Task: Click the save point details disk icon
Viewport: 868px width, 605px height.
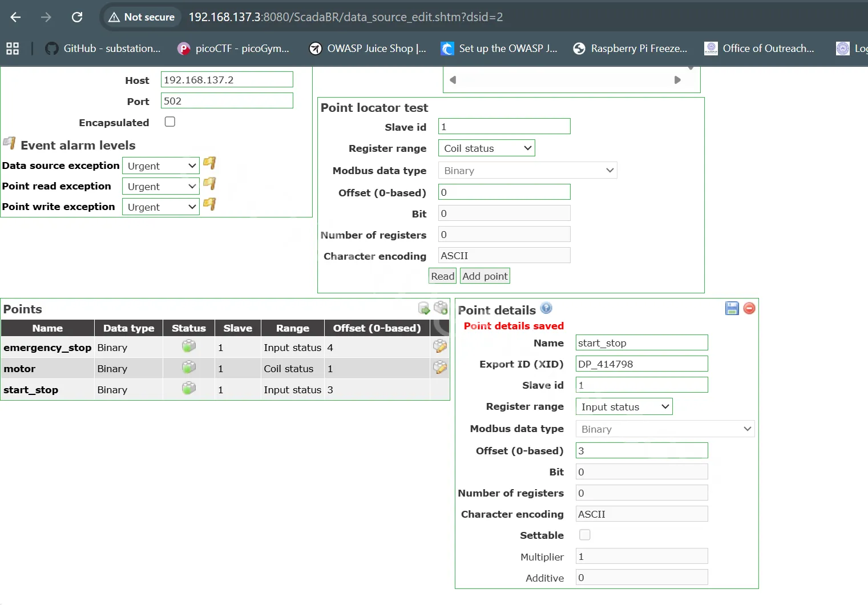Action: [732, 308]
